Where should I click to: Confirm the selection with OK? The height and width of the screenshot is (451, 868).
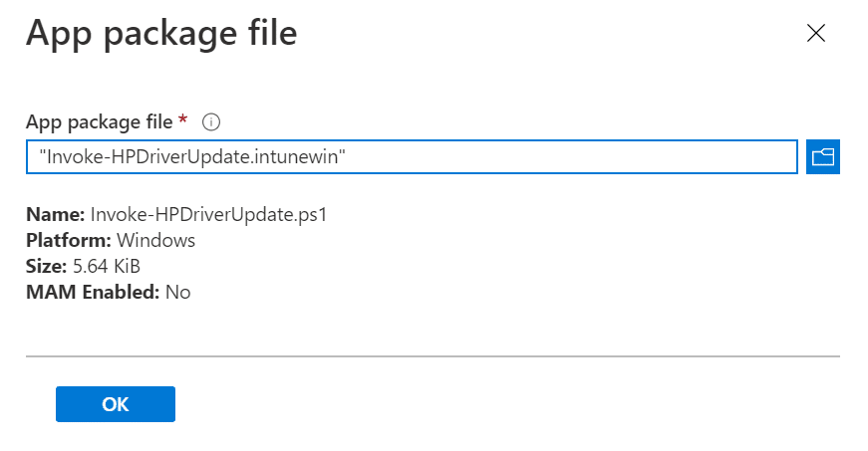coord(116,404)
